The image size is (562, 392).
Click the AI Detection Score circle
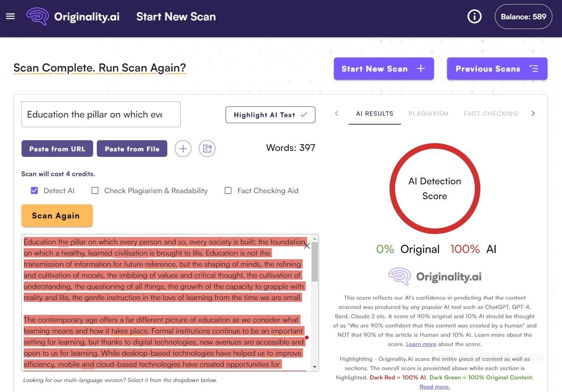tap(435, 189)
